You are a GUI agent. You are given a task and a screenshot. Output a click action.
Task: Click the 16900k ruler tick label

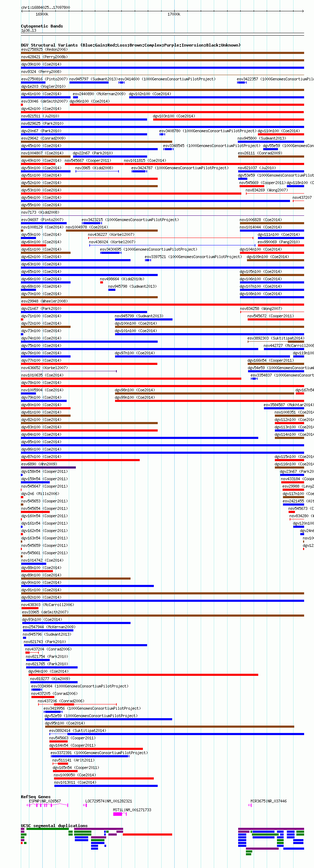[x=42, y=14]
